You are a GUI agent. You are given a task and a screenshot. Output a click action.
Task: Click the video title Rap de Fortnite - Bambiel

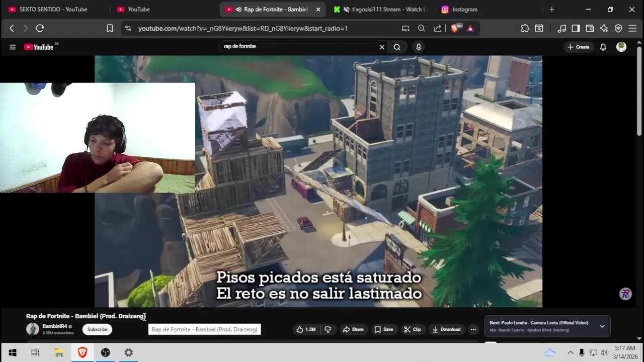pos(86,316)
